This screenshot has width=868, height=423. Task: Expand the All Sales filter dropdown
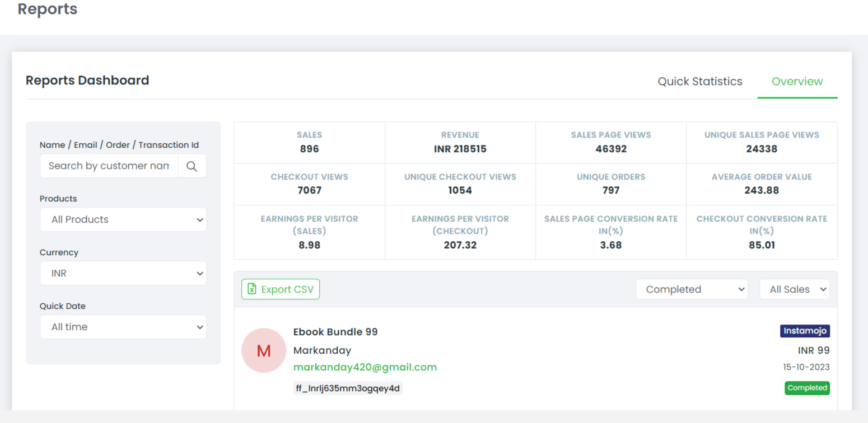pyautogui.click(x=795, y=289)
